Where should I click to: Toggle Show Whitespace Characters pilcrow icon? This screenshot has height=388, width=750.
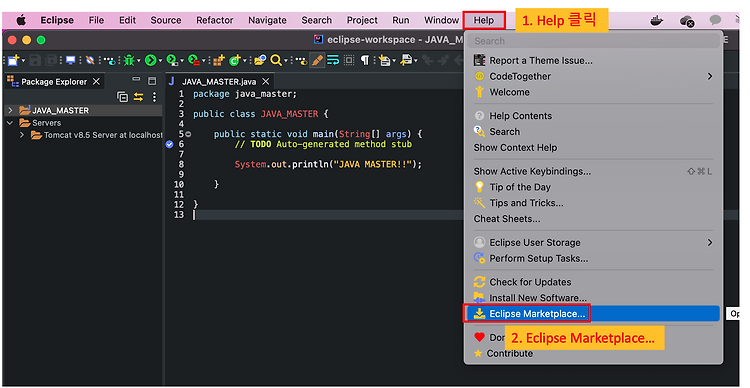point(364,60)
